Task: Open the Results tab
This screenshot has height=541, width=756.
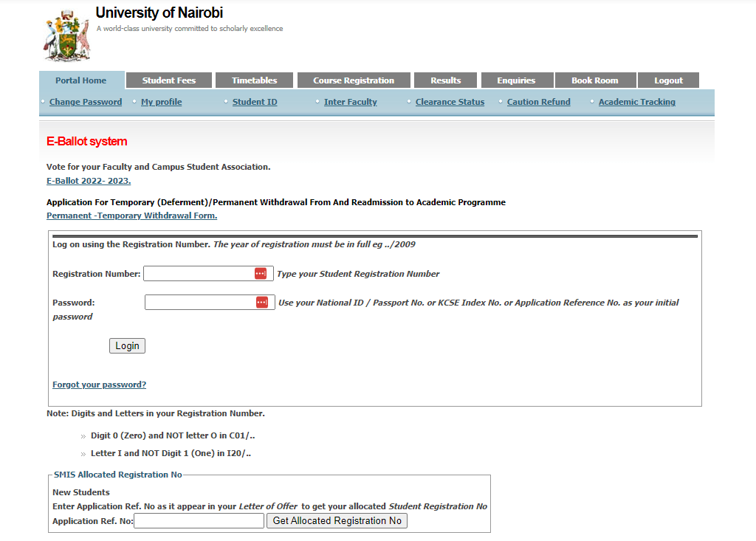Action: (445, 80)
